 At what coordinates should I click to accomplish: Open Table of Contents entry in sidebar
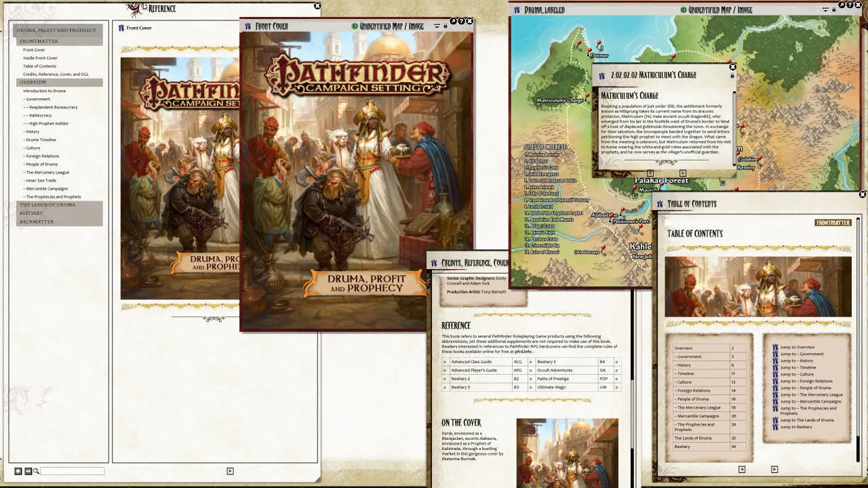[x=39, y=66]
